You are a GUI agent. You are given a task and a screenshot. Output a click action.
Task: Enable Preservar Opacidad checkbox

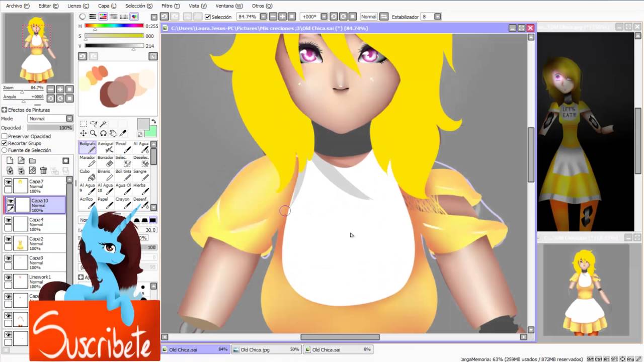click(5, 136)
